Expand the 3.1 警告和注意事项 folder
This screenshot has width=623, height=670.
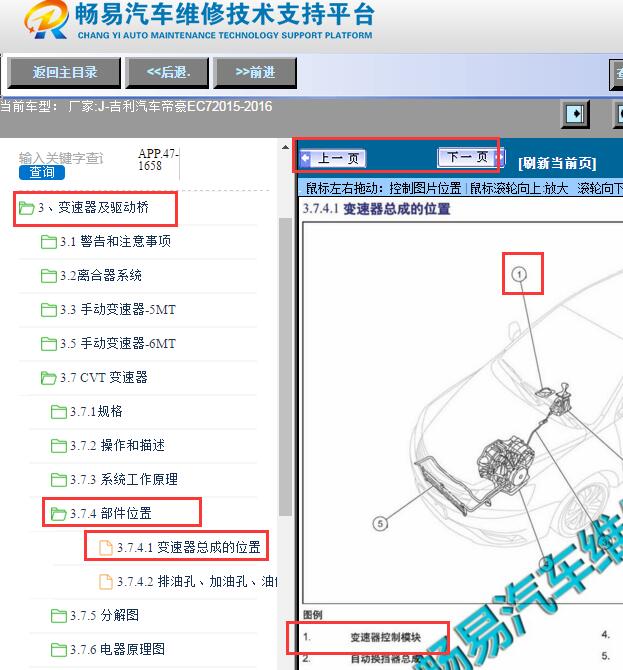(115, 242)
